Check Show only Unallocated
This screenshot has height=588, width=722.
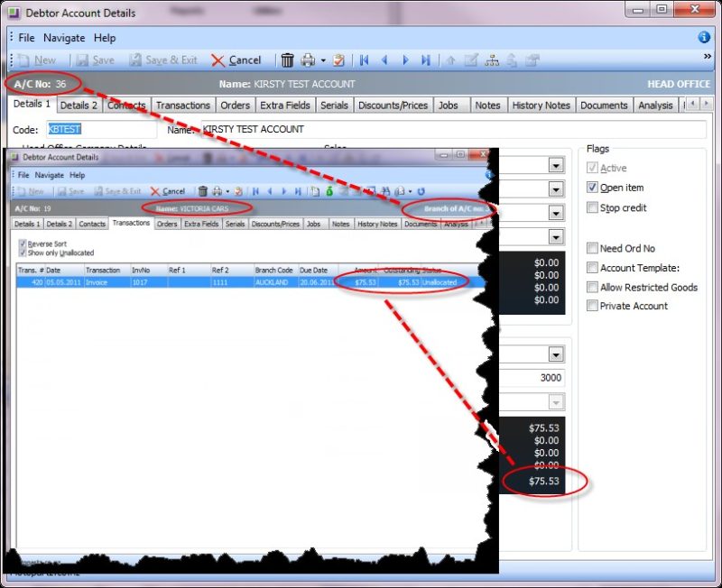pyautogui.click(x=23, y=253)
